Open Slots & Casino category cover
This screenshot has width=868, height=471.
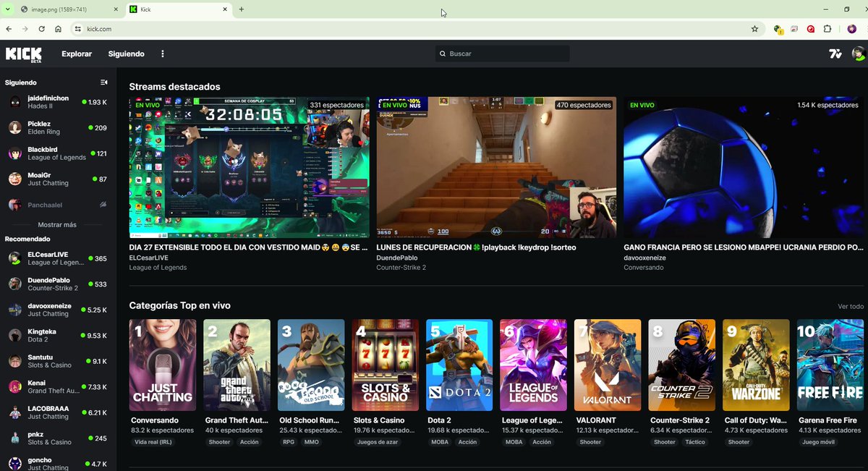pos(386,365)
